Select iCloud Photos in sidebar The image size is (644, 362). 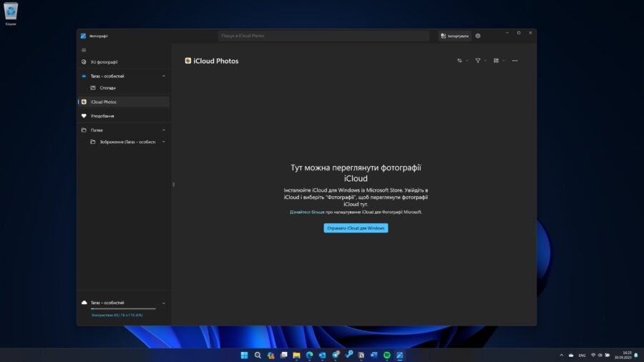coord(123,102)
